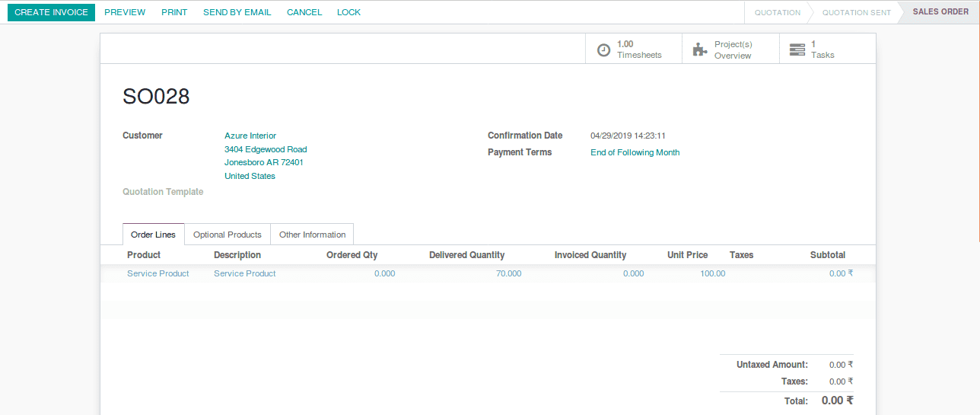Click the Jonesboro AR 72401 address line

[264, 162]
